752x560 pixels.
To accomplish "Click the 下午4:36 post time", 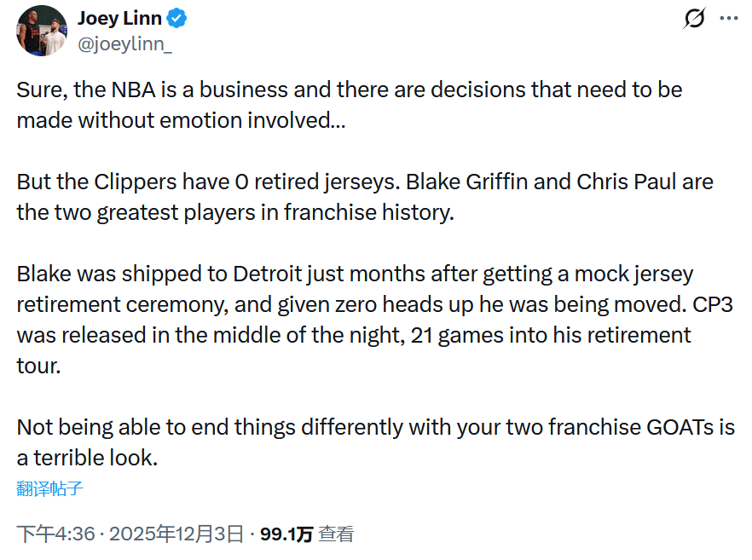I will [55, 534].
